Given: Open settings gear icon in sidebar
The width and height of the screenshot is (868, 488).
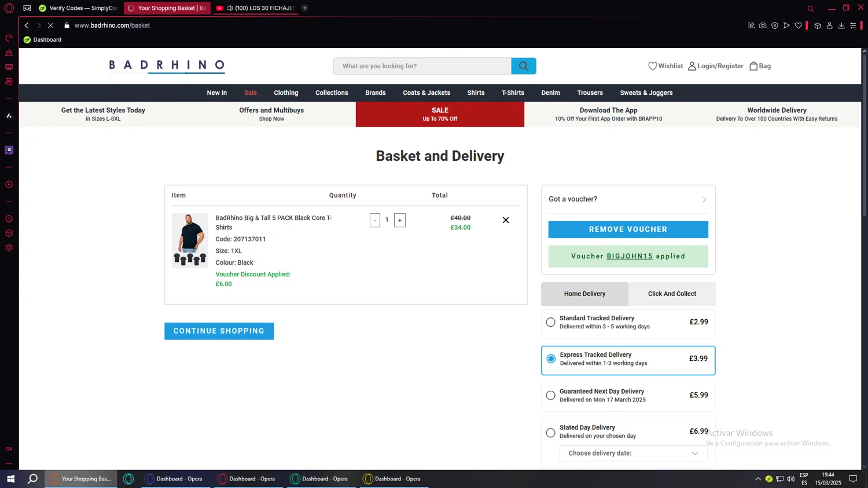Looking at the screenshot, I should coord(9,247).
